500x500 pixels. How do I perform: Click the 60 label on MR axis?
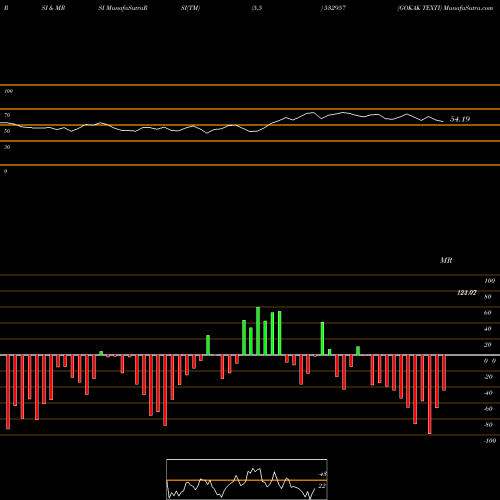click(488, 313)
